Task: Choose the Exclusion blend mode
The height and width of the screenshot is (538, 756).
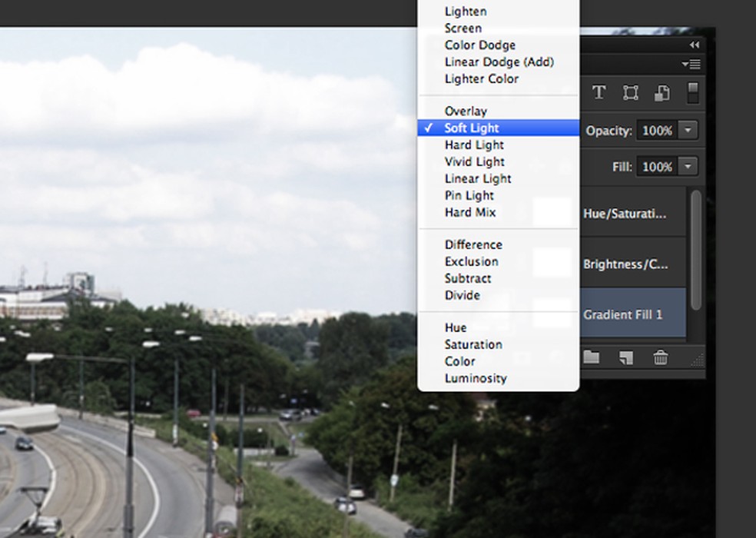Action: click(499, 262)
